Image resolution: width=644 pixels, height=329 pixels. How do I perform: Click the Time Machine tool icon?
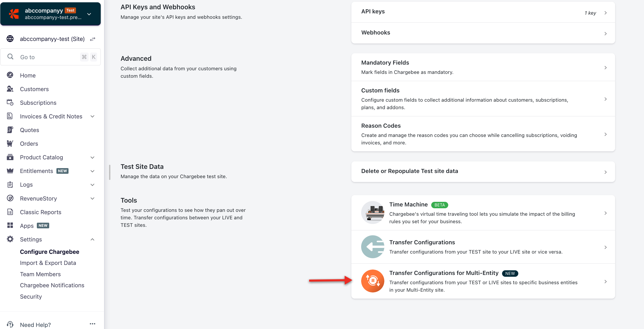(x=372, y=212)
